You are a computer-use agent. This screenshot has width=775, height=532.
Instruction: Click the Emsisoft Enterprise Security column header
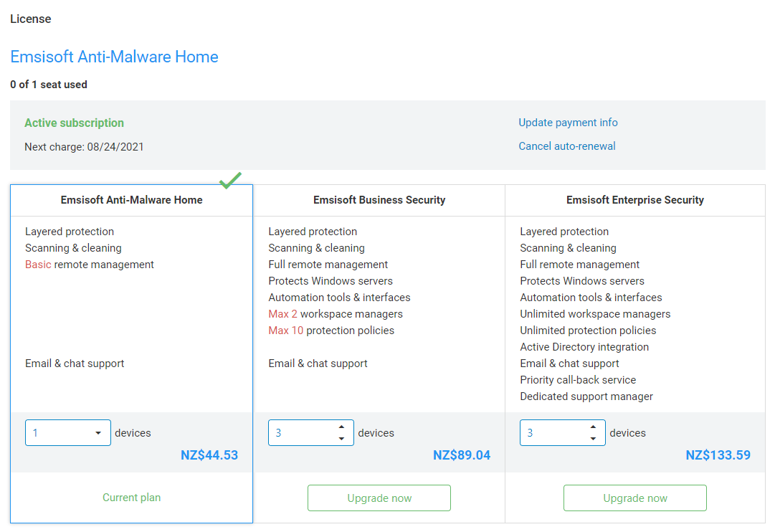point(634,200)
